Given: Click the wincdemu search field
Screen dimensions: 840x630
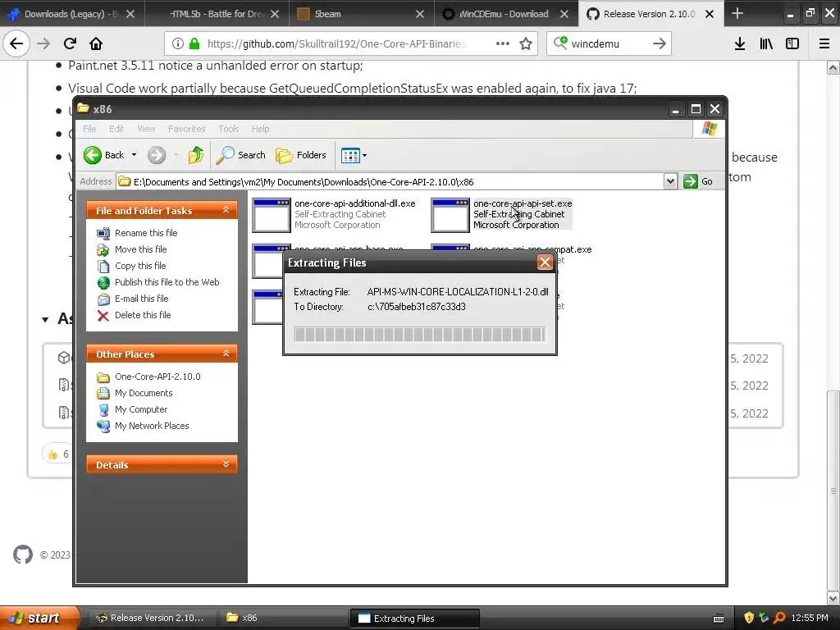Looking at the screenshot, I should pyautogui.click(x=608, y=44).
